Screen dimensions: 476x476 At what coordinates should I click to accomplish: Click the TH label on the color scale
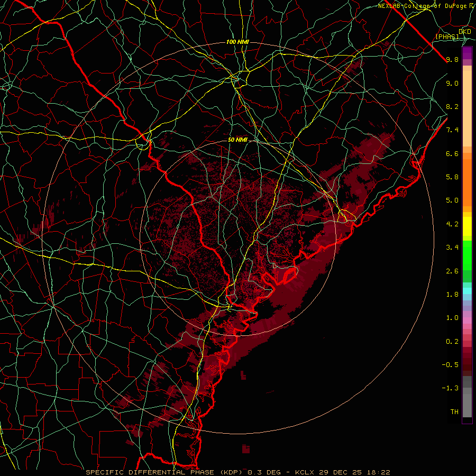pos(454,412)
